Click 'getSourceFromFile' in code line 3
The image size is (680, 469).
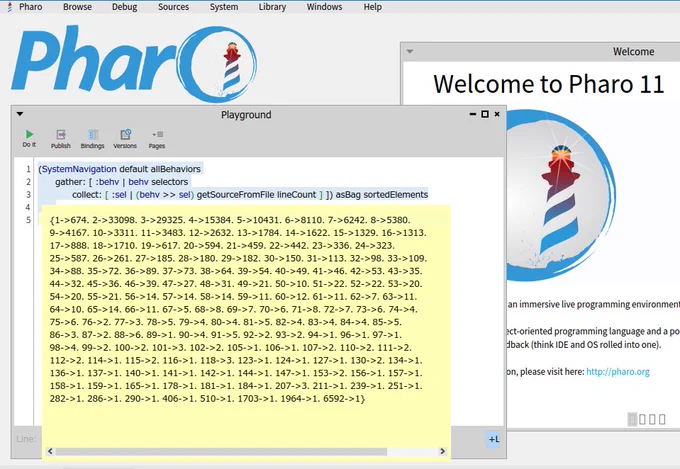(235, 195)
